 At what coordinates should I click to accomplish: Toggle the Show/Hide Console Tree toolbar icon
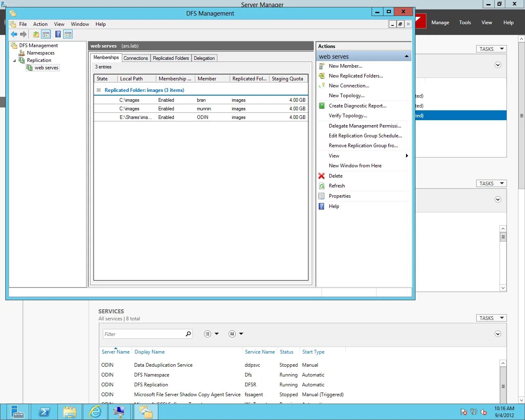point(45,34)
